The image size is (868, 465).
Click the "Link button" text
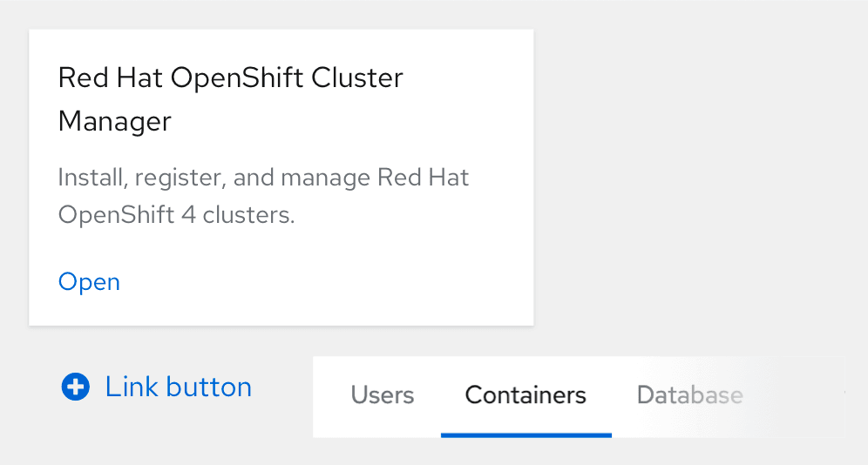coord(178,387)
